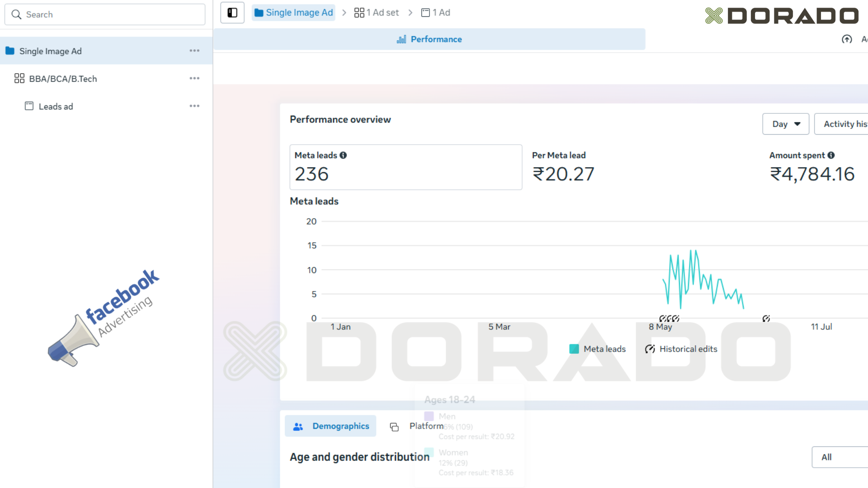Select the Demographics tab
The height and width of the screenshot is (488, 868).
(330, 426)
